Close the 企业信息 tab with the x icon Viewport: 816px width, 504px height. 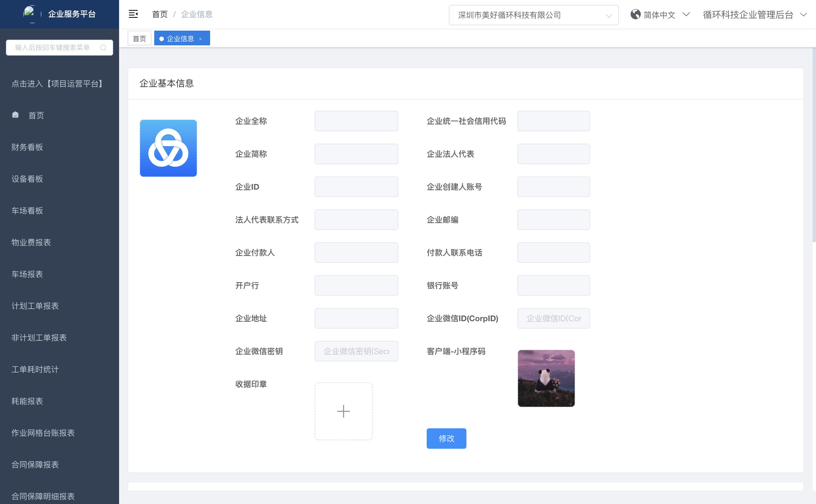click(x=201, y=39)
